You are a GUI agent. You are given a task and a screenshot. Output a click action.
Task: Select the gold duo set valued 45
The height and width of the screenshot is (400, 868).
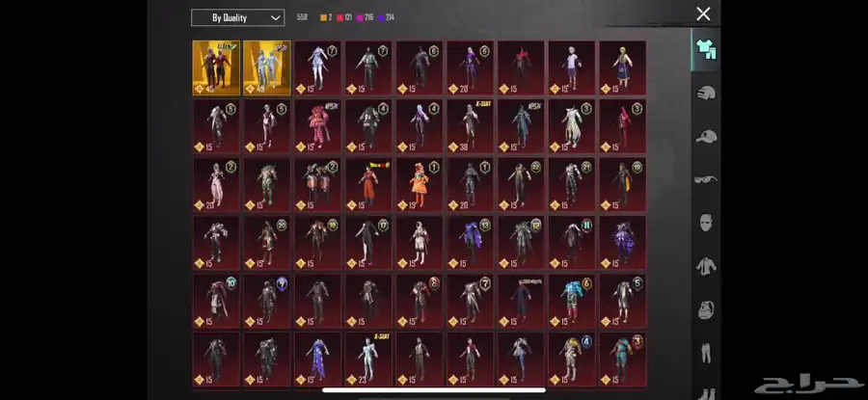point(216,67)
